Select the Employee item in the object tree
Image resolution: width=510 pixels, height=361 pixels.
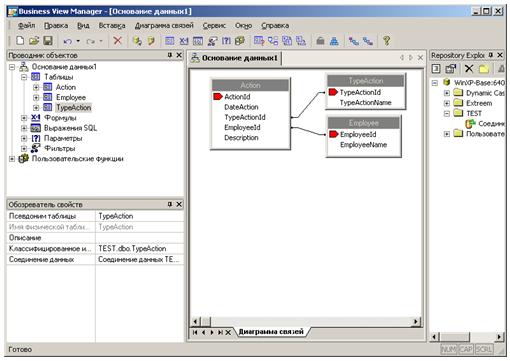(x=71, y=98)
